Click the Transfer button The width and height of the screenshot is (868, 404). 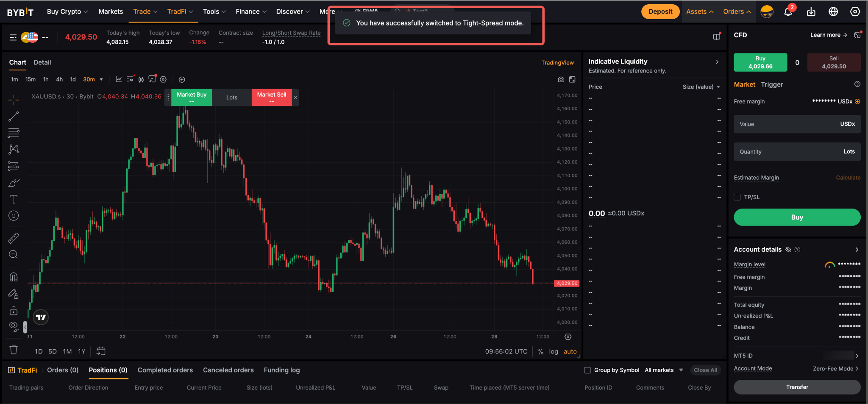click(x=797, y=387)
